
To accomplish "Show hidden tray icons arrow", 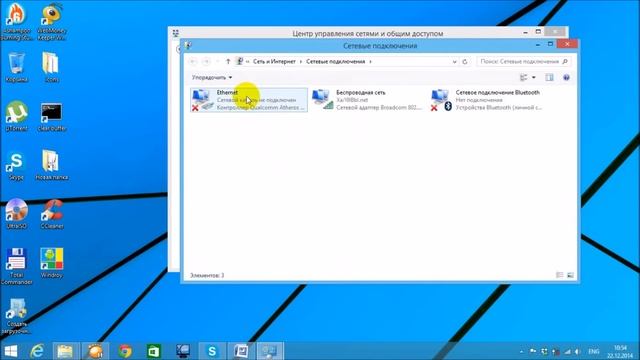I will (522, 351).
